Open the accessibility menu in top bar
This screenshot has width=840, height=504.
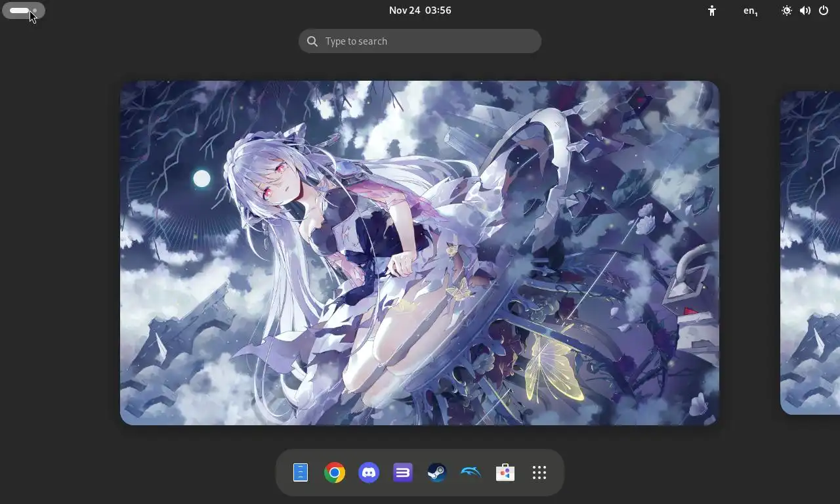tap(712, 10)
